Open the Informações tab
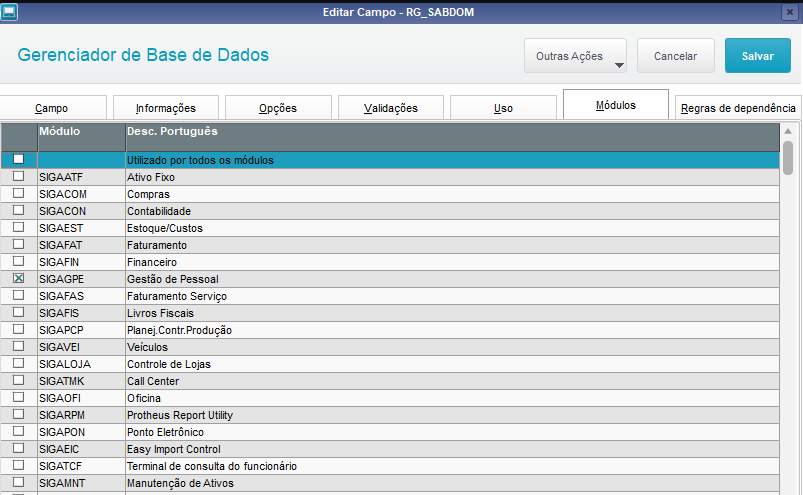803x495 pixels. (x=166, y=108)
